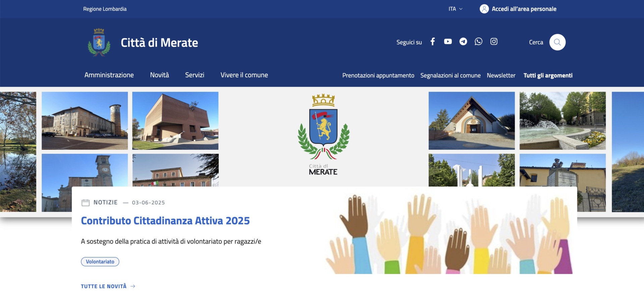Select the Volontariato tag chip
The height and width of the screenshot is (306, 644).
(100, 262)
